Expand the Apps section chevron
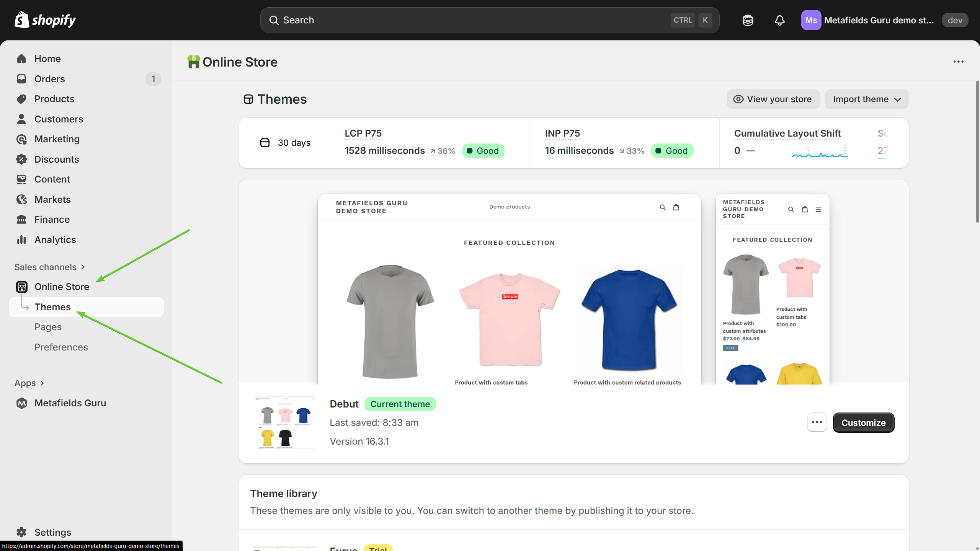Screen dimensions: 980x551 pos(42,383)
